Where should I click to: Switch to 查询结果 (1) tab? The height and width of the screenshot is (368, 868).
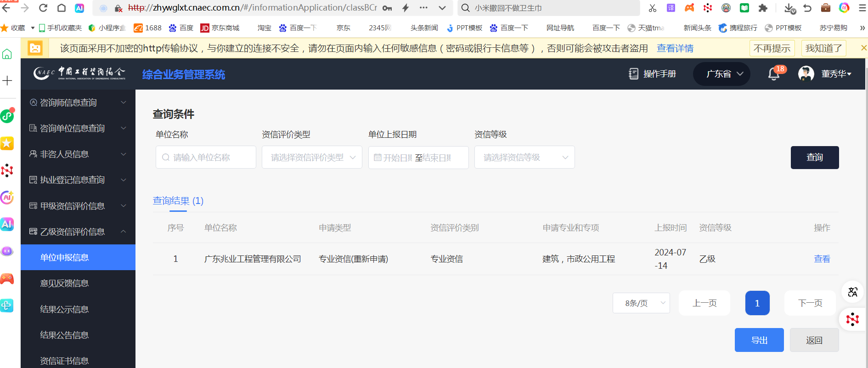178,201
